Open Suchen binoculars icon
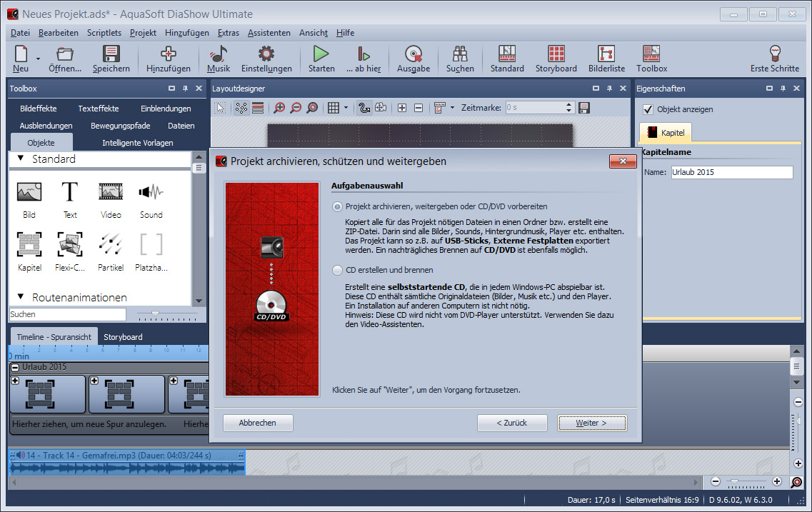 click(x=460, y=59)
